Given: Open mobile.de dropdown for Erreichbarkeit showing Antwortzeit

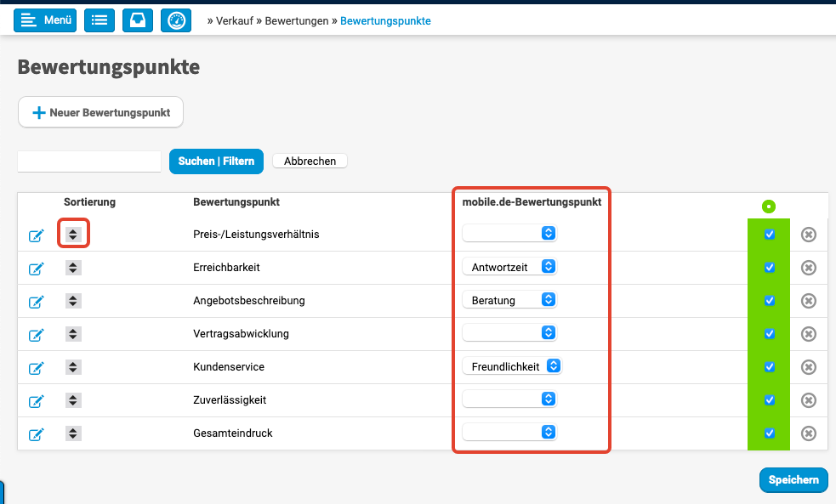Looking at the screenshot, I should (x=509, y=267).
